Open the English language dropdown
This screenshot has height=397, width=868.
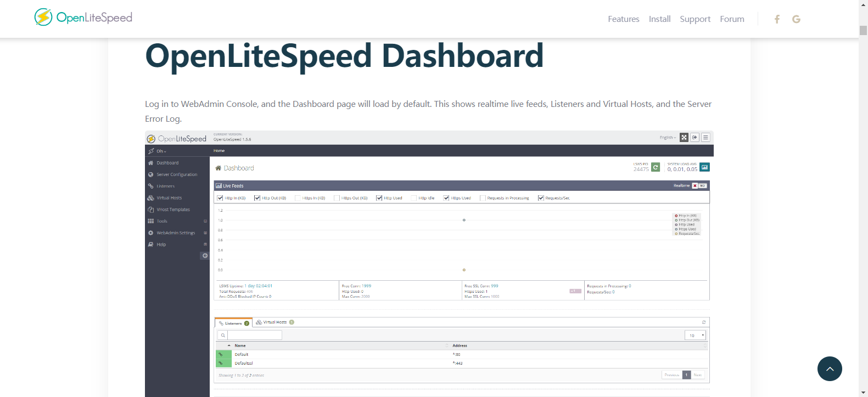[668, 138]
